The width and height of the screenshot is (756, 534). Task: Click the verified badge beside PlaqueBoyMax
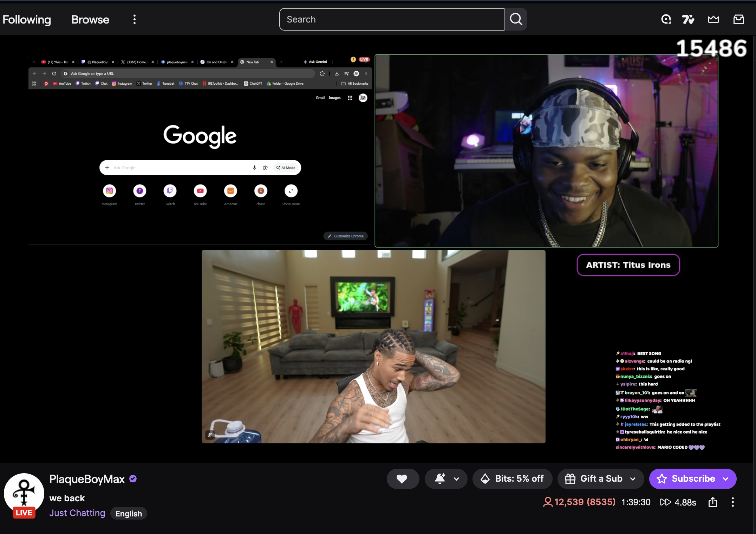click(133, 479)
